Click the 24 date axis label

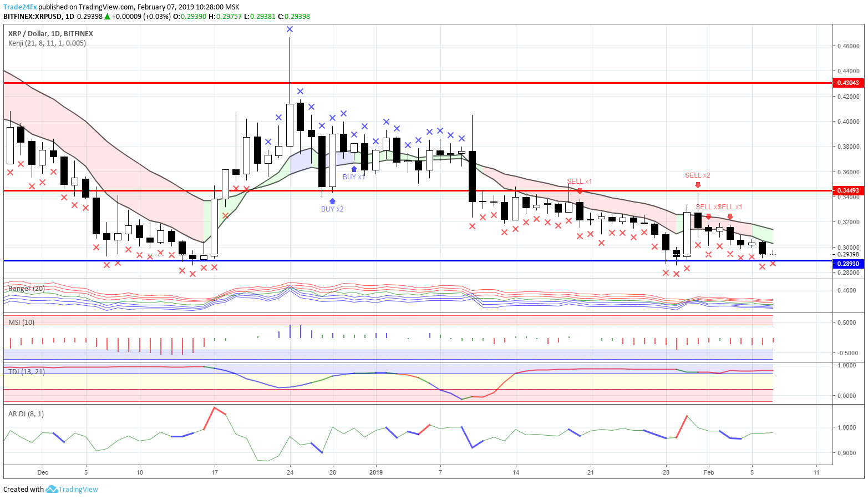pos(290,472)
